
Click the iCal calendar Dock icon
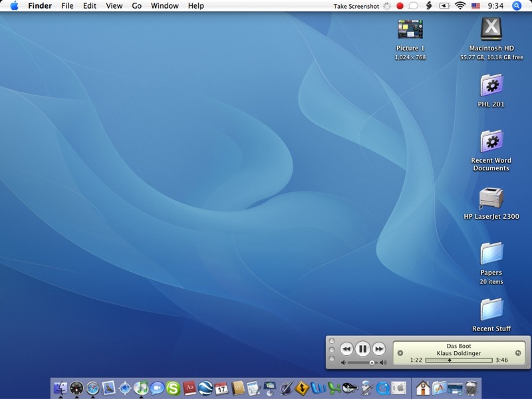click(221, 388)
